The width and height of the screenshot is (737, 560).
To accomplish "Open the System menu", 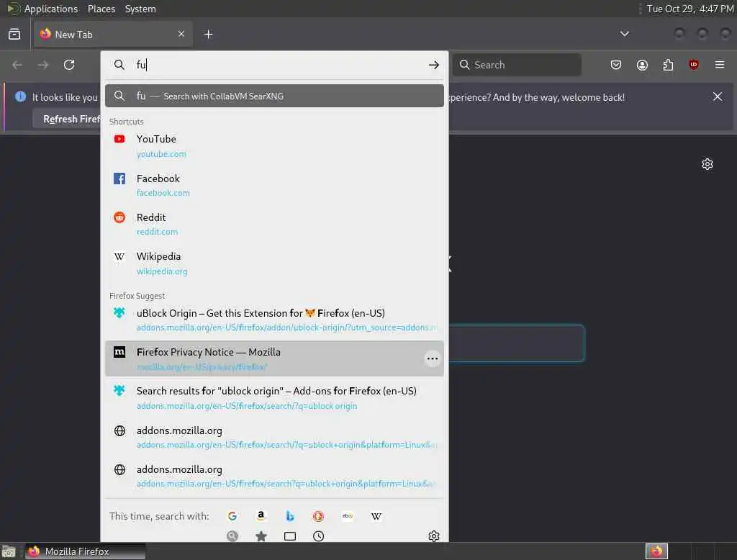I will 140,9.
